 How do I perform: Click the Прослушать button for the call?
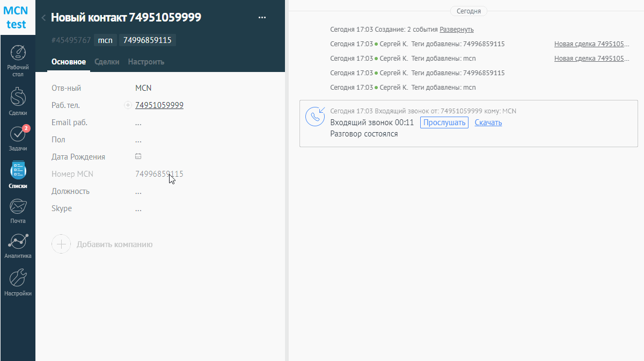pyautogui.click(x=444, y=122)
